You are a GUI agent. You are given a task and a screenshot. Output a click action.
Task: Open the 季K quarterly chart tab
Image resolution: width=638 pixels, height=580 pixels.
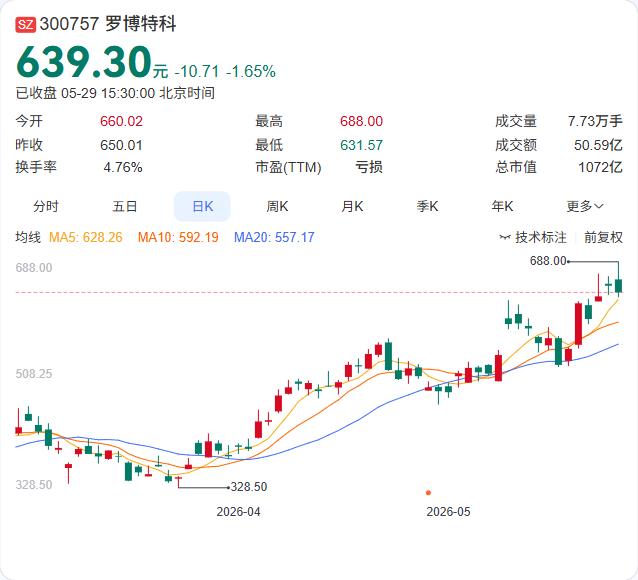tap(427, 206)
